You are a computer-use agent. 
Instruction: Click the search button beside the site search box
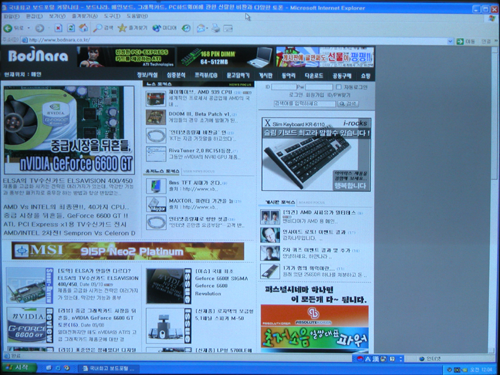pyautogui.click(x=348, y=104)
